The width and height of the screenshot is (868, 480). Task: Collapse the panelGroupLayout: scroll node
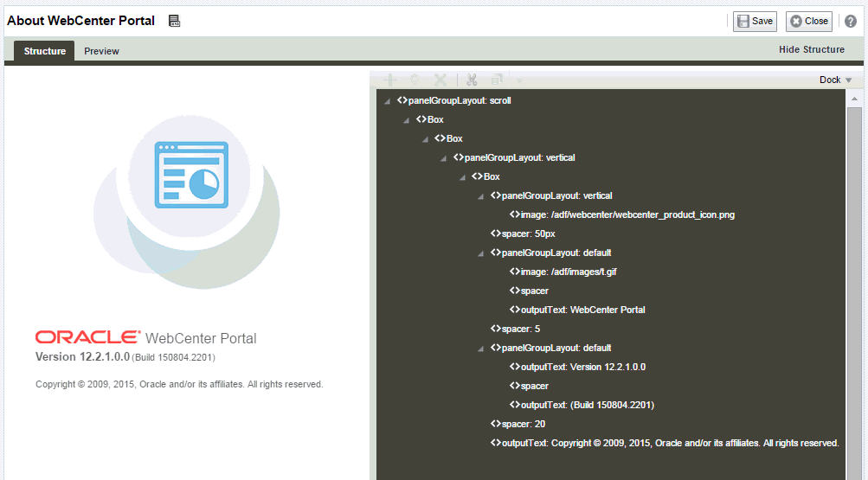point(388,101)
